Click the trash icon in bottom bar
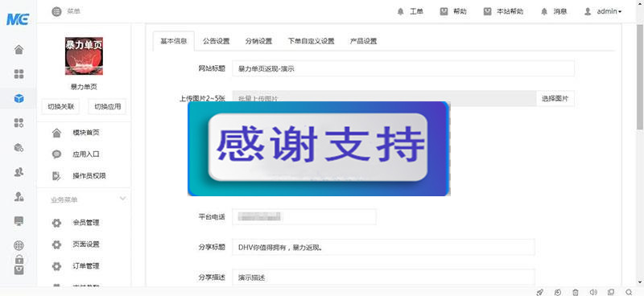The height and width of the screenshot is (296, 644). (x=576, y=292)
